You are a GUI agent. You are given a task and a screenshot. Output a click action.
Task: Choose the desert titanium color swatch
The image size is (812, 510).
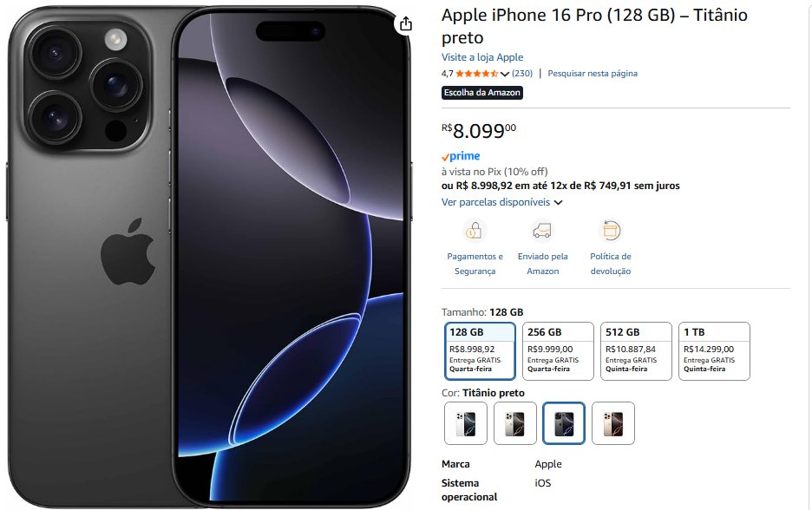pyautogui.click(x=613, y=423)
